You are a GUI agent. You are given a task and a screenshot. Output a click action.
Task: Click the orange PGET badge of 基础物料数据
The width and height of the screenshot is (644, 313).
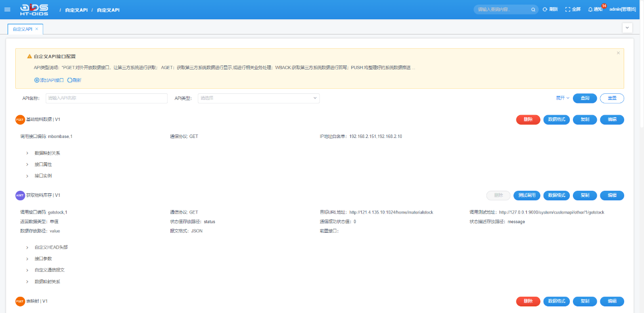point(20,120)
